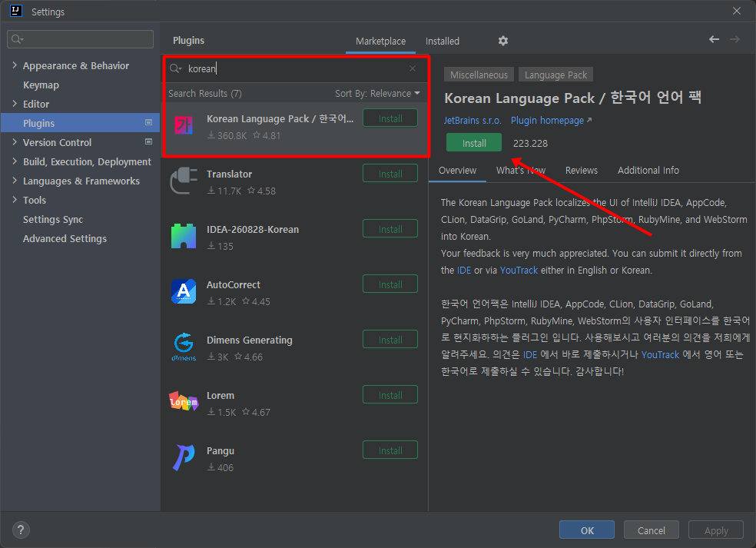Viewport: 756px width, 548px height.
Task: Expand the Tools settings section
Action: point(15,200)
